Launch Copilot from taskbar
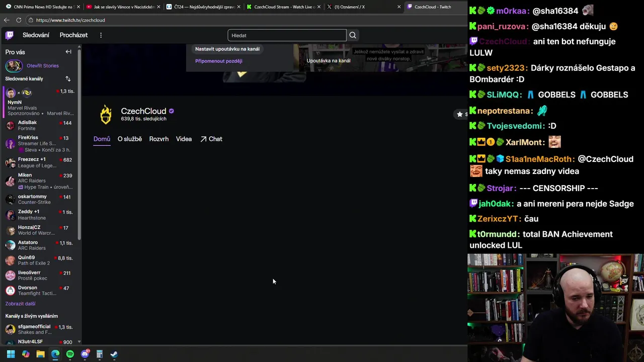This screenshot has height=362, width=644. coord(26,354)
